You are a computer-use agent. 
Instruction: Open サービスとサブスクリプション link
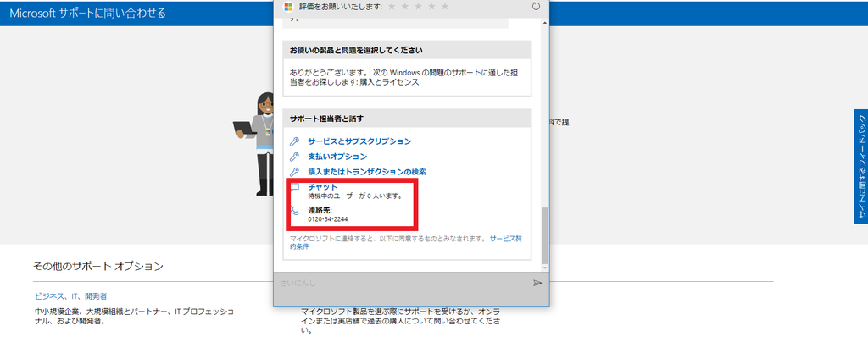click(359, 141)
